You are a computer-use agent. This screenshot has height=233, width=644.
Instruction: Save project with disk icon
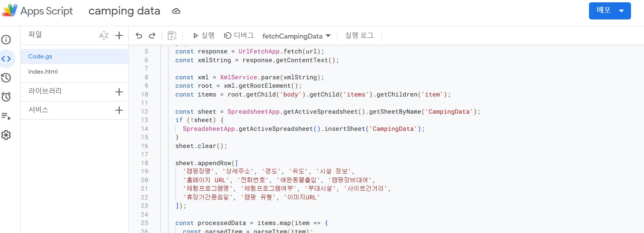[172, 35]
